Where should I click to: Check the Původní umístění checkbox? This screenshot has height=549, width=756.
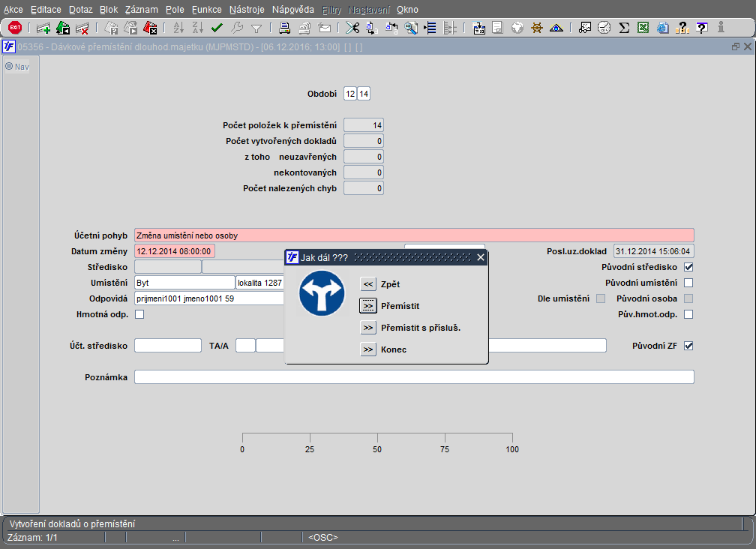[x=688, y=283]
